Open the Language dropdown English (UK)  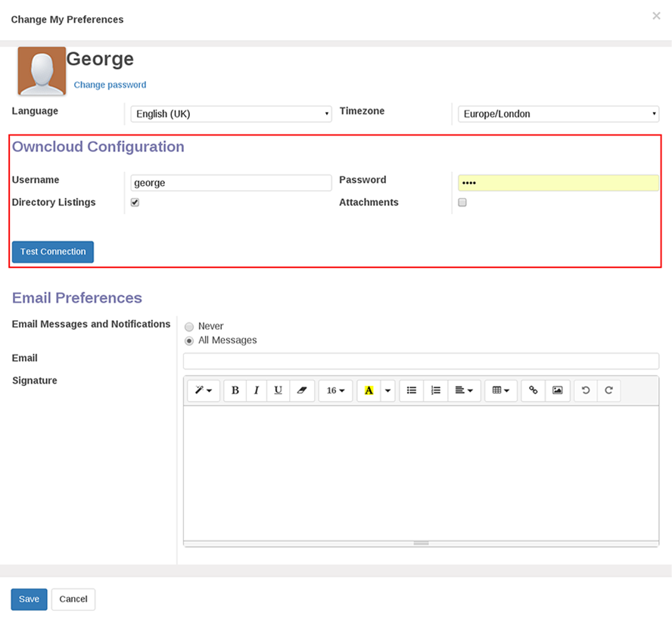pos(231,114)
